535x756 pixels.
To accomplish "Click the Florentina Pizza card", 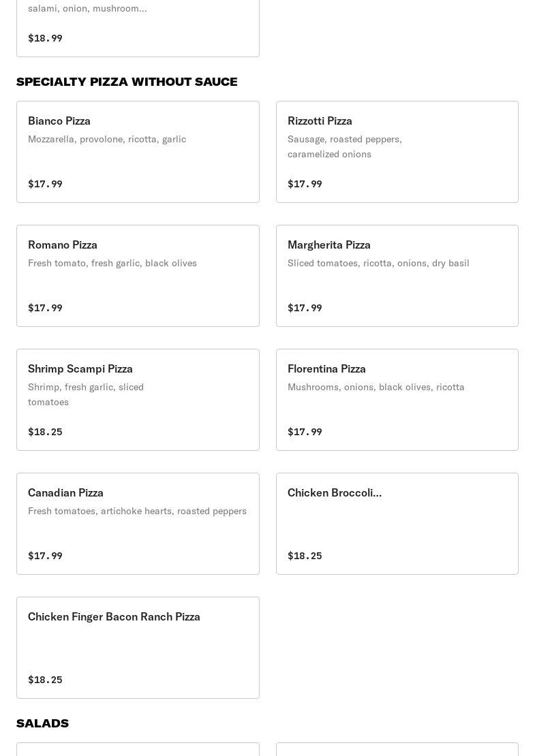I will point(397,400).
